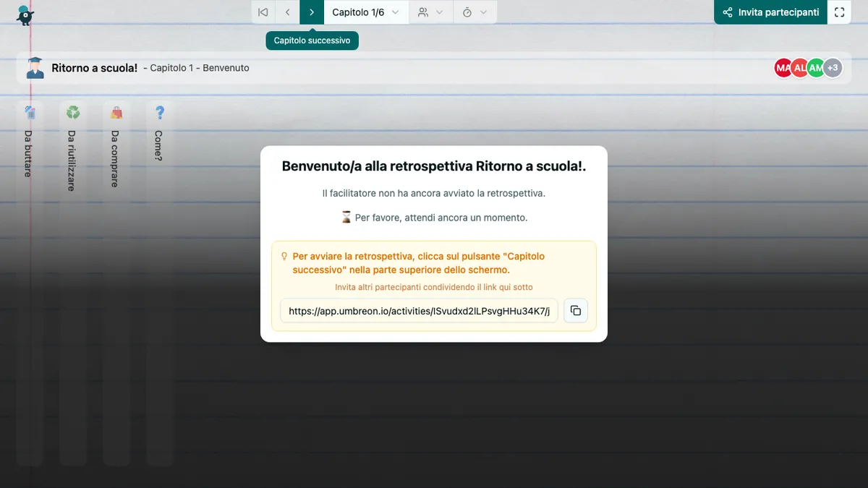
Task: Click the retrospective link input field
Action: [x=418, y=310]
